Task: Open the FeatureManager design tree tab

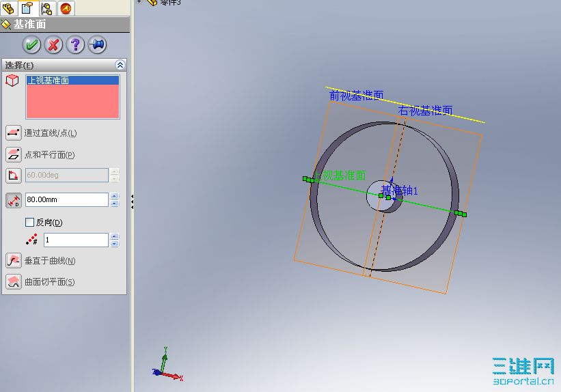Action: [8, 8]
